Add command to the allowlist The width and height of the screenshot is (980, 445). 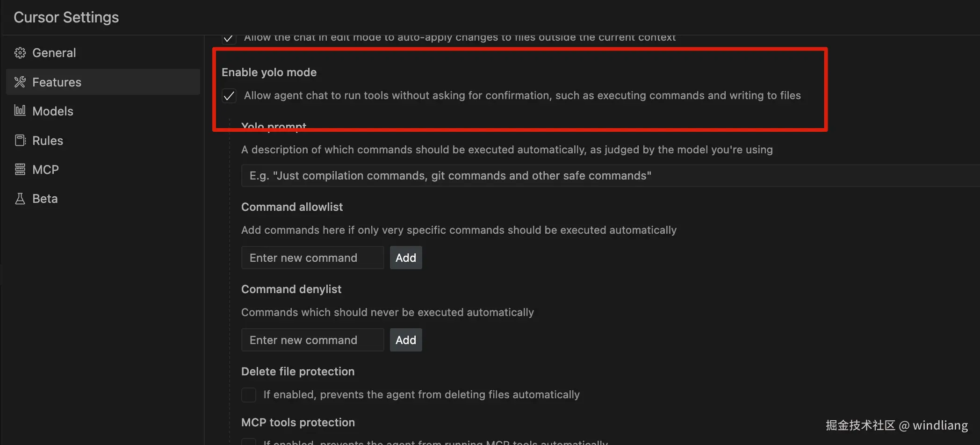406,258
